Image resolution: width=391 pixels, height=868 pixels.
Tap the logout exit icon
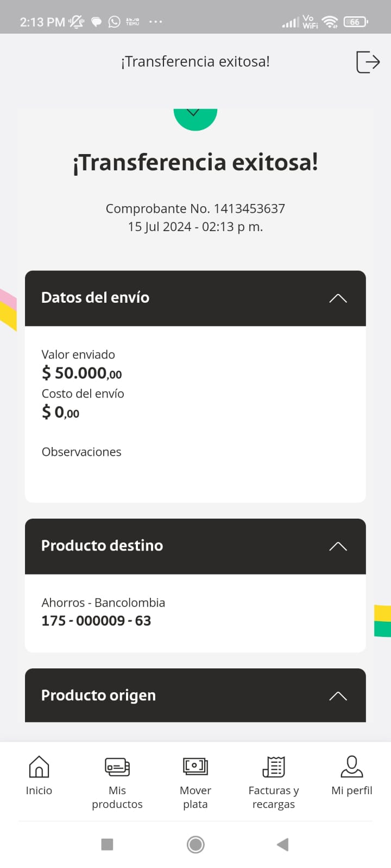point(368,62)
